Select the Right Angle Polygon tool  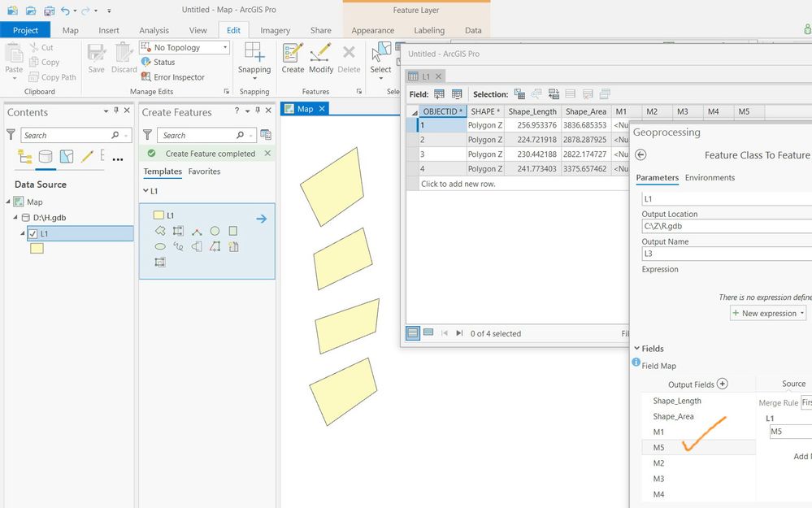[178, 231]
